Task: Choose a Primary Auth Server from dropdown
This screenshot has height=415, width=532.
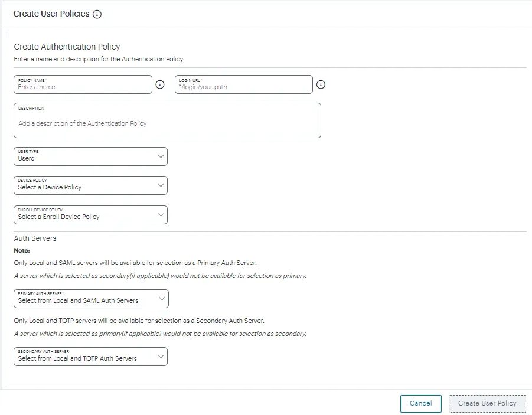Action: [92, 299]
